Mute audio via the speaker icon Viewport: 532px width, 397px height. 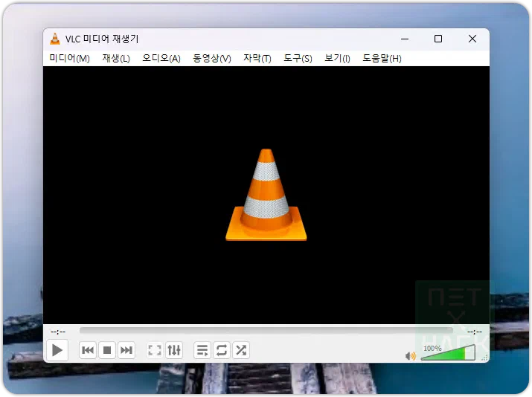pos(410,355)
